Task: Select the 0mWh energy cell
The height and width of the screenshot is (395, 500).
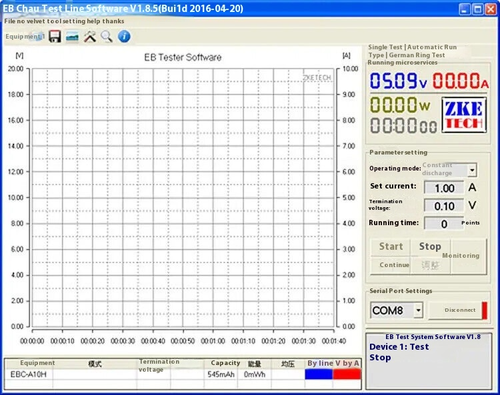Action: click(x=254, y=374)
